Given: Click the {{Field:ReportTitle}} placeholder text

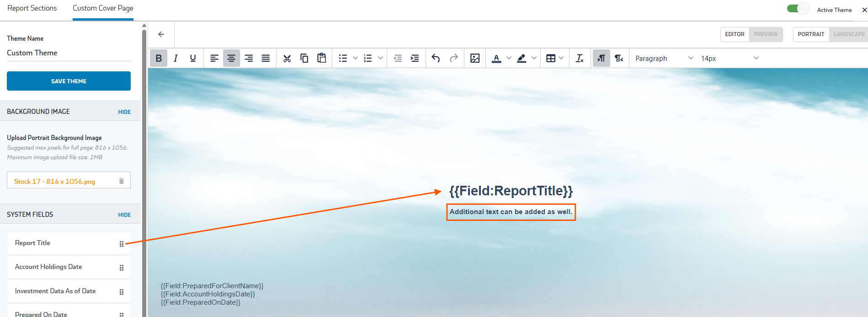Looking at the screenshot, I should [x=511, y=191].
